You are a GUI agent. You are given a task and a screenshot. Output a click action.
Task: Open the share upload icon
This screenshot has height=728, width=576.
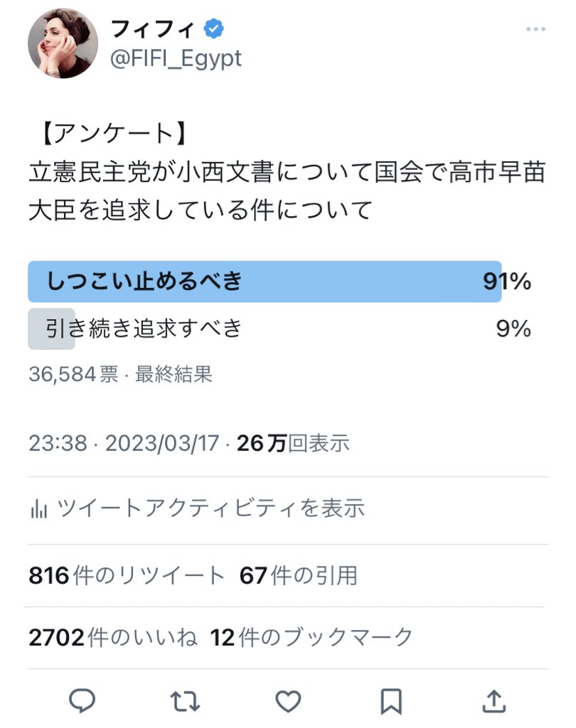pyautogui.click(x=494, y=701)
